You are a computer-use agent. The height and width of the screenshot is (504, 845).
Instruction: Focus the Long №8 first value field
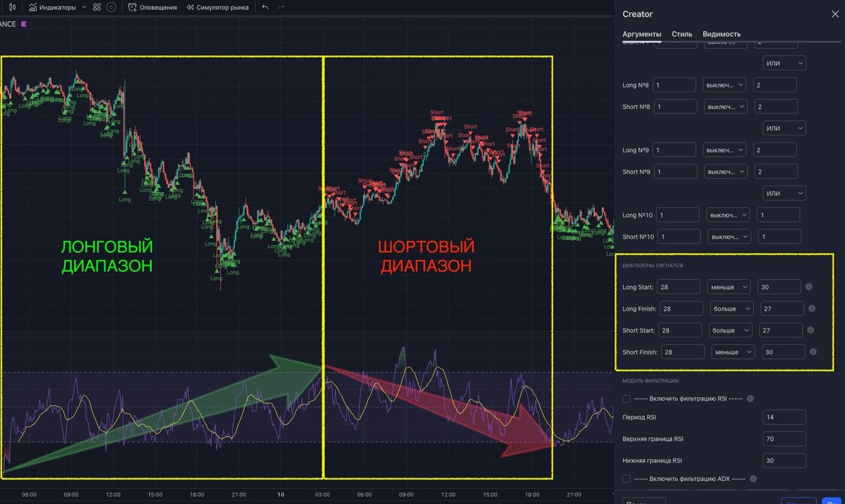click(675, 85)
